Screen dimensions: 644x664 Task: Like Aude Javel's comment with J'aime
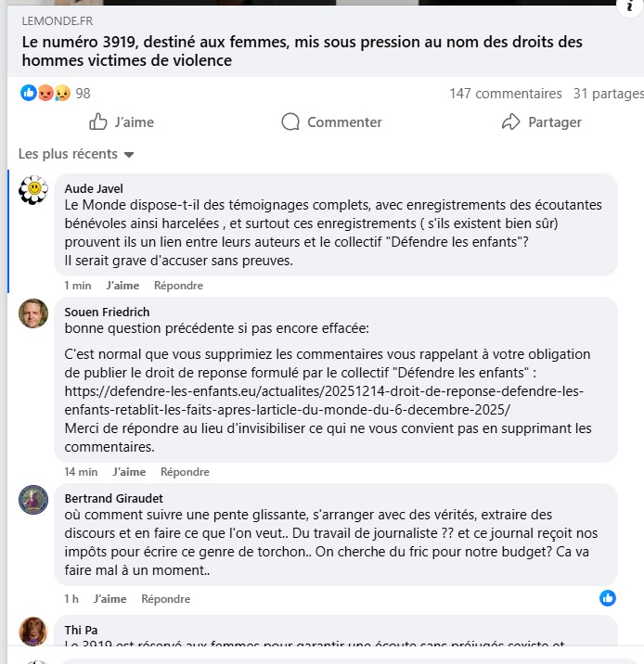click(x=122, y=286)
